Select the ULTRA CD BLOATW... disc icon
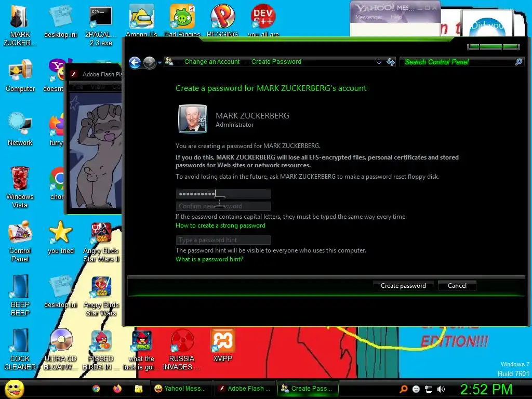 pos(61,350)
